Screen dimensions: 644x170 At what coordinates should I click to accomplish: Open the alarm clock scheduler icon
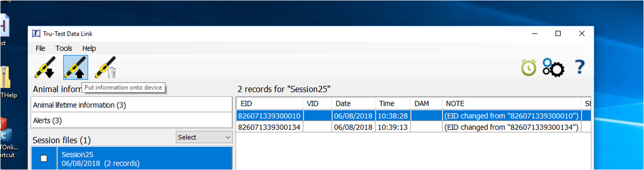point(529,68)
